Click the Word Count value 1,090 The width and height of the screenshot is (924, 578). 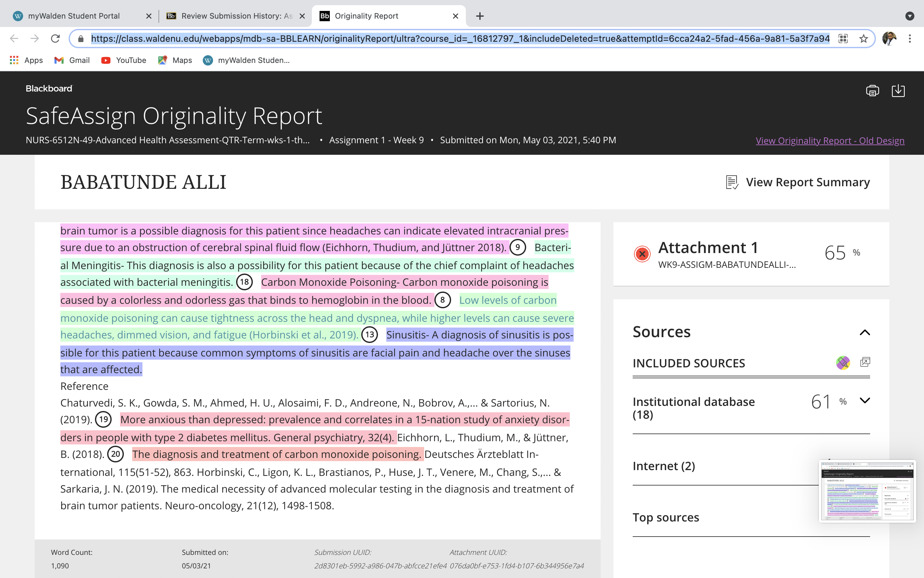(60, 566)
